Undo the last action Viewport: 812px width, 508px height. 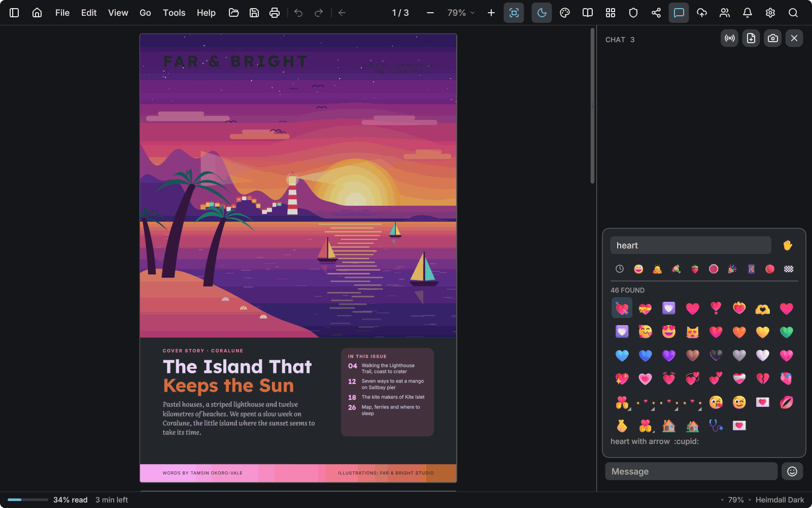click(298, 13)
